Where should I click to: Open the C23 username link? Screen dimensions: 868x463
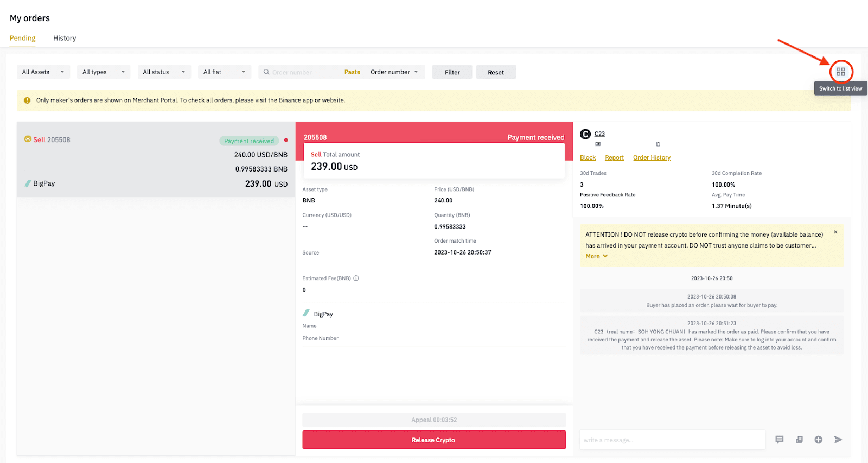[599, 134]
